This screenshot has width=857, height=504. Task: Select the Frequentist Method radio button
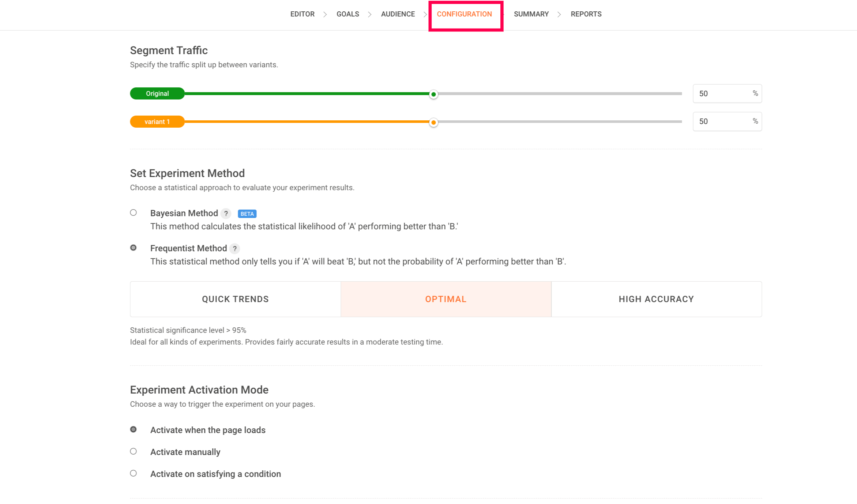point(134,248)
